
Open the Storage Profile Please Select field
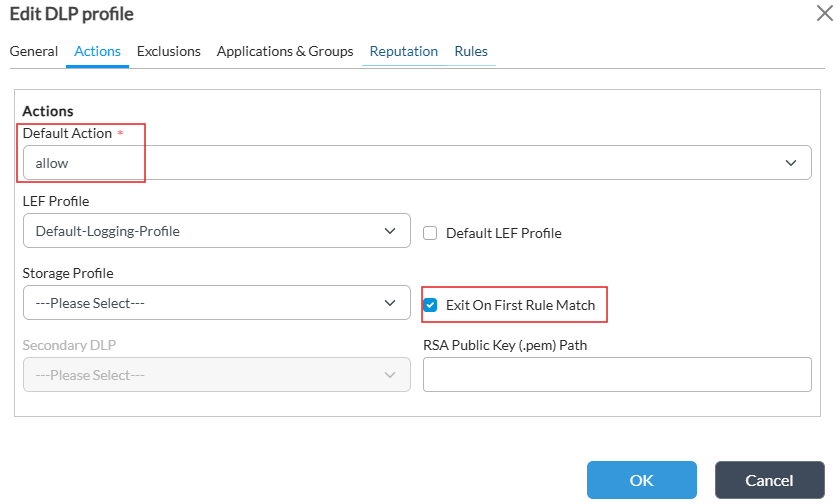pyautogui.click(x=217, y=303)
